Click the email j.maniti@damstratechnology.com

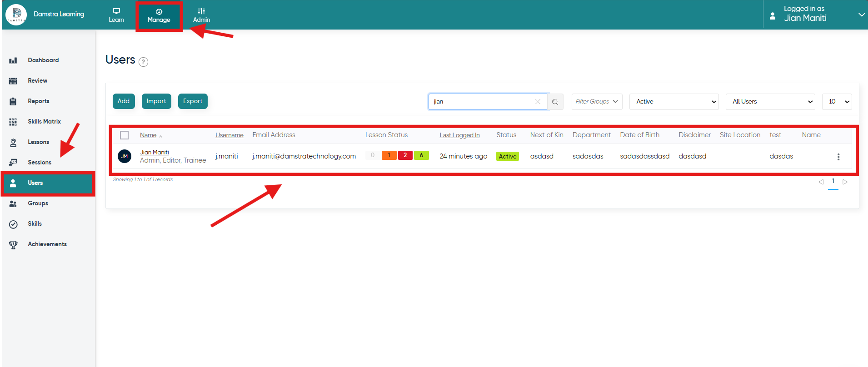point(304,156)
